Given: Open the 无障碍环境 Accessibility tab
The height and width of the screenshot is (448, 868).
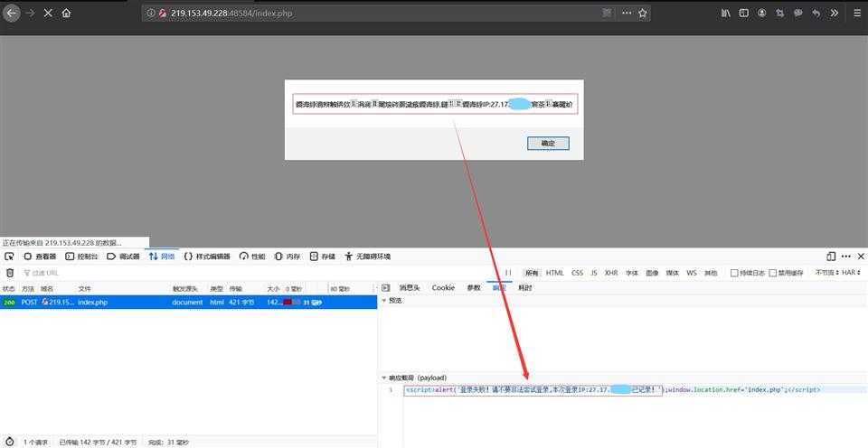Looking at the screenshot, I should [368, 257].
